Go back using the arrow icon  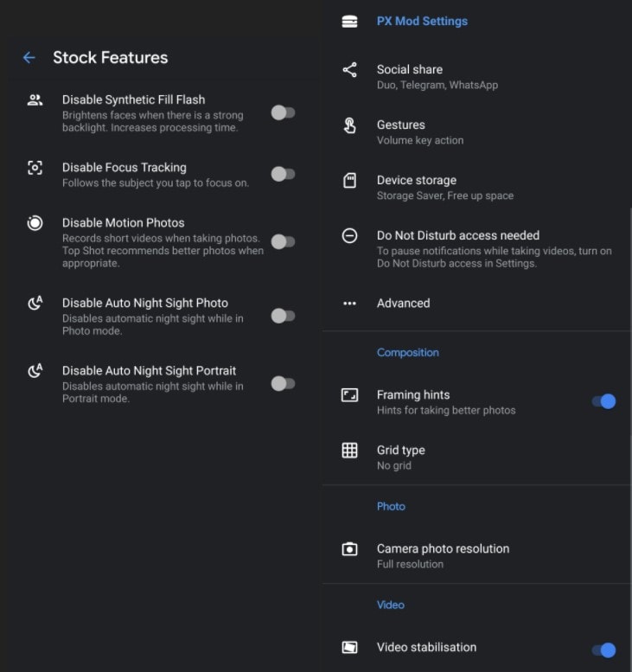(x=29, y=57)
